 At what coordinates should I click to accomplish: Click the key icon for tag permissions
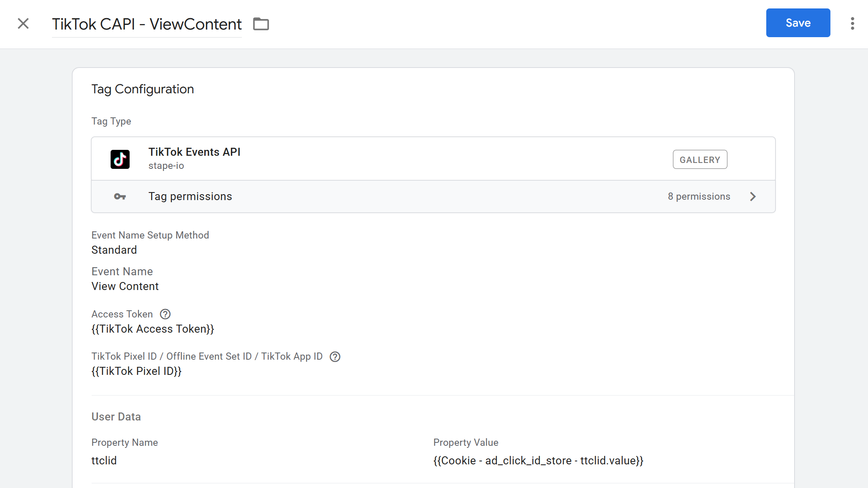point(120,197)
